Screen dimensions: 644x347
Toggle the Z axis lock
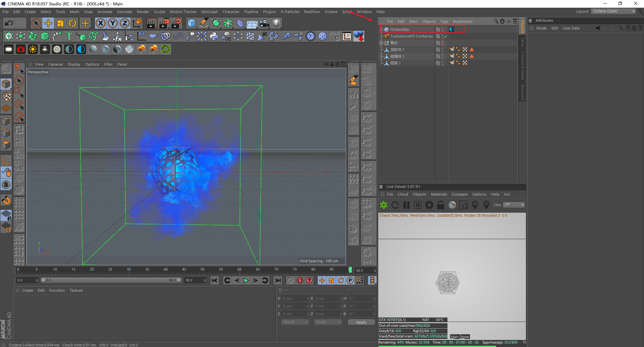(125, 23)
